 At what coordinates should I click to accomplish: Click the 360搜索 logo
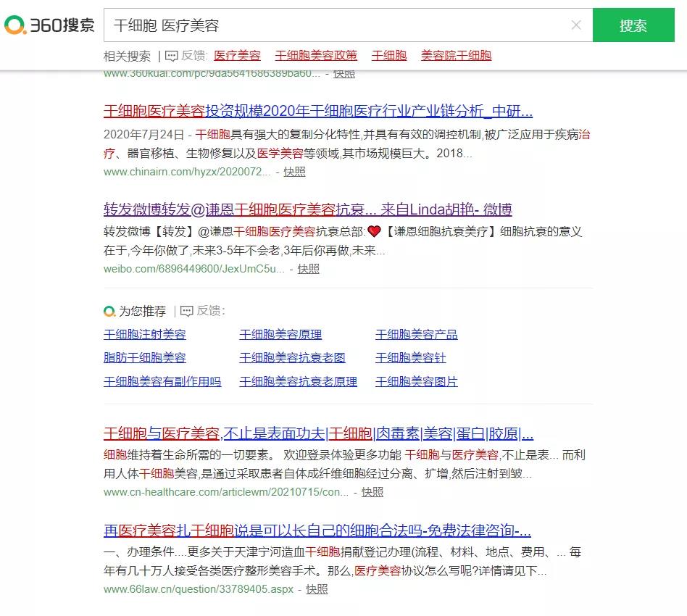point(49,25)
